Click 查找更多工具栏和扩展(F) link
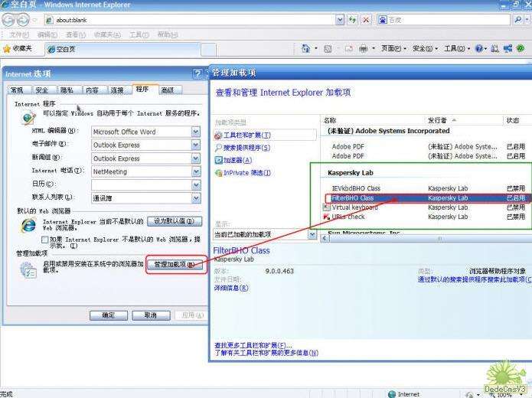 253,345
